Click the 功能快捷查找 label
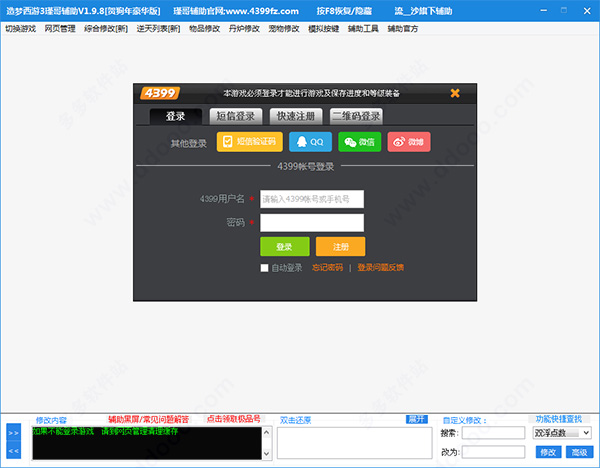600x468 pixels. coord(559,419)
